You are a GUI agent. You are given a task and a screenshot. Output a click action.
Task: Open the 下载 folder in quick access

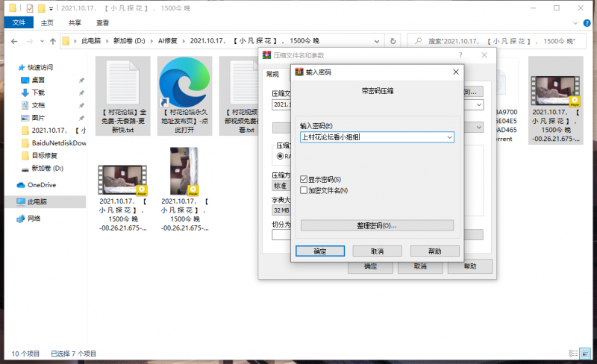pyautogui.click(x=37, y=92)
